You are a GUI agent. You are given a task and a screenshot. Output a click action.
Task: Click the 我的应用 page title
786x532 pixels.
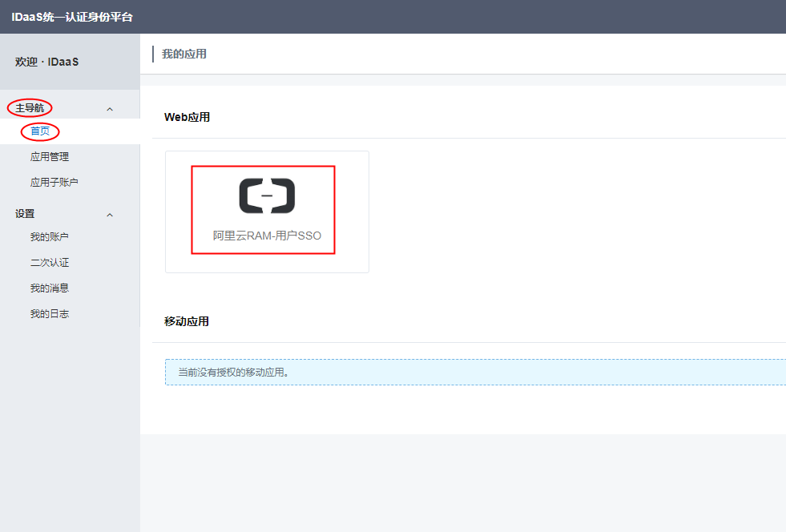pos(184,54)
